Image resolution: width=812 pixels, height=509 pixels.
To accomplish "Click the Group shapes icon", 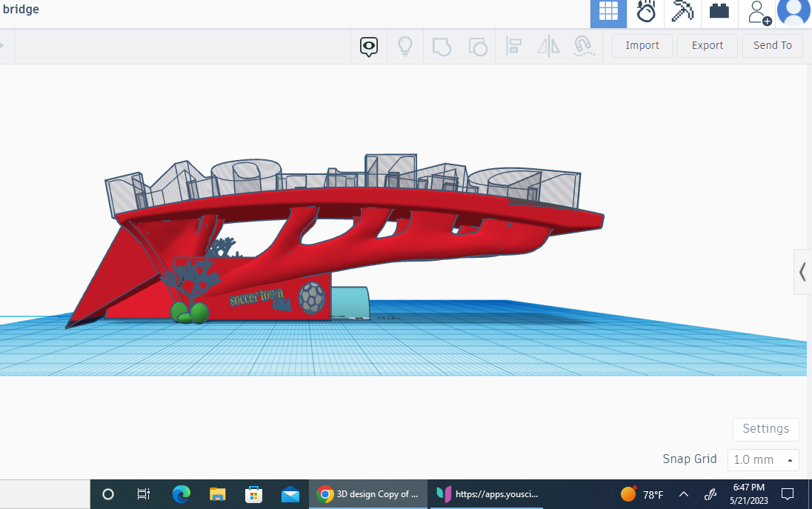I will point(442,47).
